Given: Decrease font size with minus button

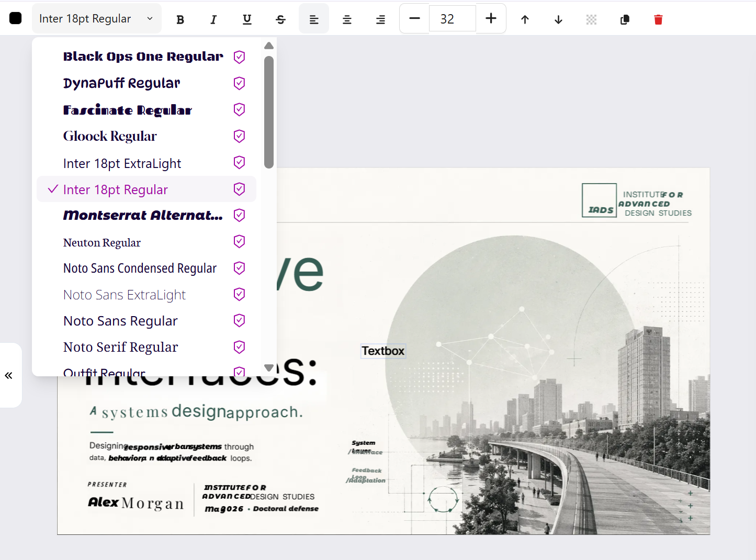Looking at the screenshot, I should point(414,18).
